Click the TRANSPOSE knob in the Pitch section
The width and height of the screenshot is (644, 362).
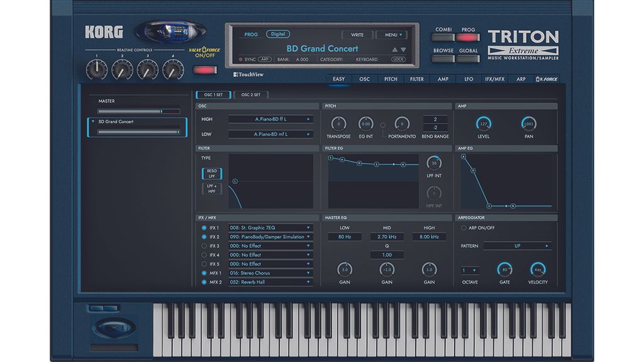pos(339,124)
